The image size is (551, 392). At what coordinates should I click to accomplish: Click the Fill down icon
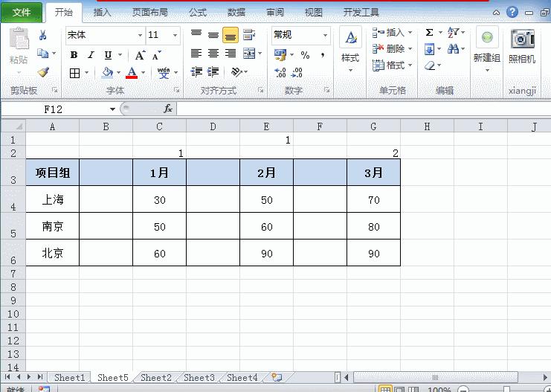pyautogui.click(x=429, y=49)
